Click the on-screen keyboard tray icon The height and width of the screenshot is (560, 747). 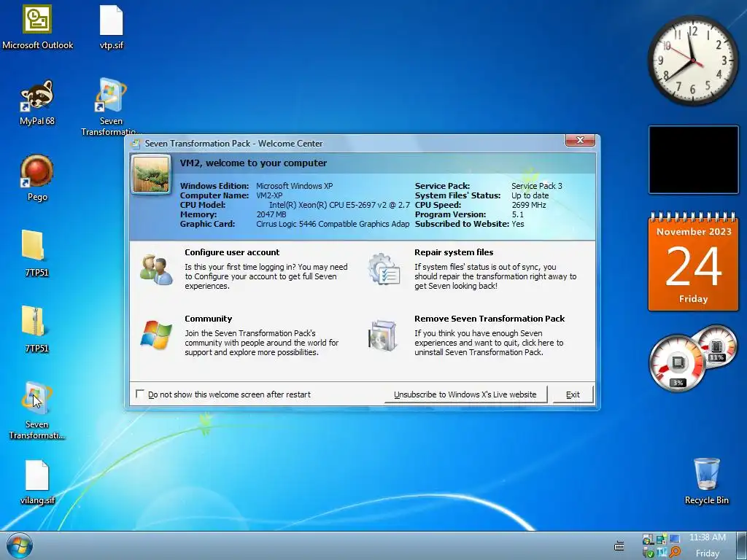(619, 545)
